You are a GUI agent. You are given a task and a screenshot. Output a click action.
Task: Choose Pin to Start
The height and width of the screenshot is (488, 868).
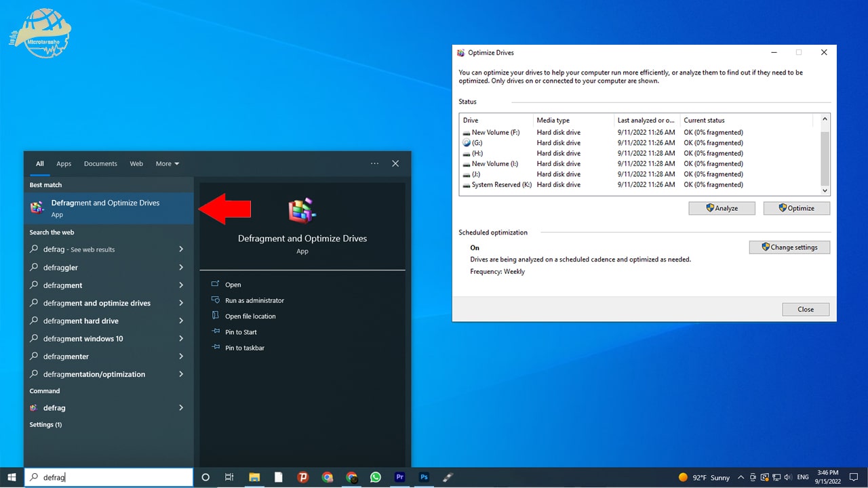click(x=241, y=332)
